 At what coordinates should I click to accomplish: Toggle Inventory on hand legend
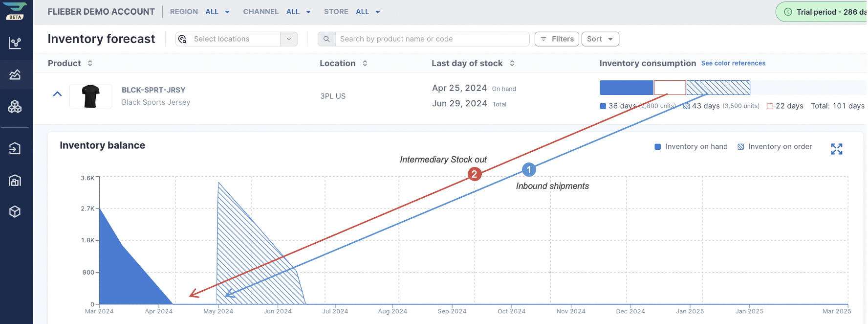[x=691, y=147]
